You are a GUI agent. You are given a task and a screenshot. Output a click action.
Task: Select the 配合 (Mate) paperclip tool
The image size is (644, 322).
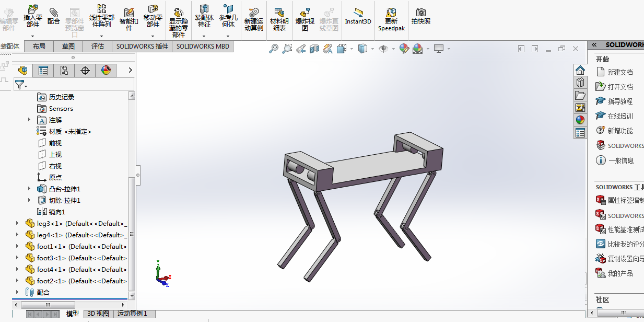coord(54,15)
